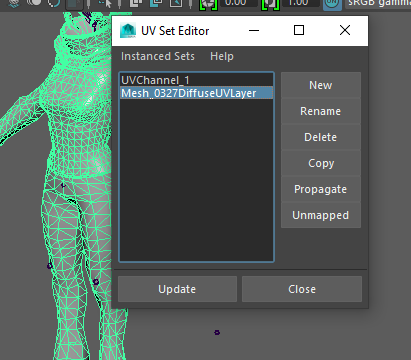
Task: Select the UVChannel_1 UV set
Action: (x=196, y=80)
